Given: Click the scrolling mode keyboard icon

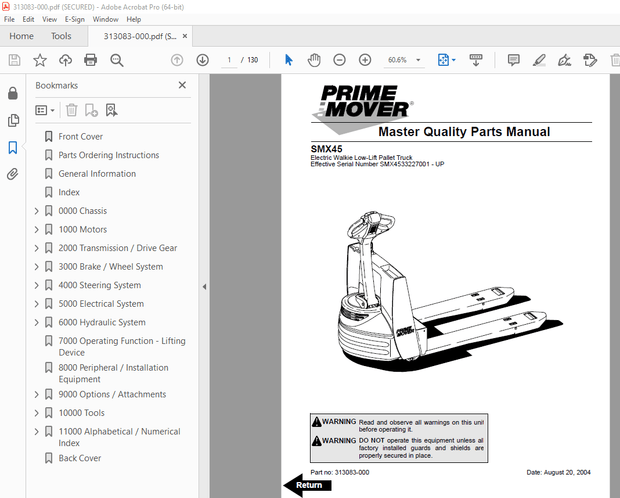Looking at the screenshot, I should [x=476, y=60].
